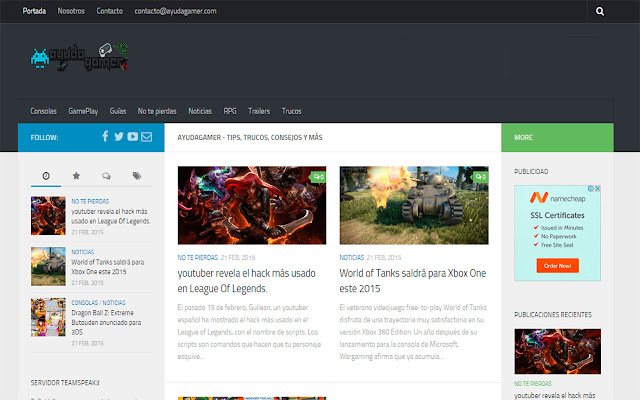The height and width of the screenshot is (400, 640).
Task: Switch to the tags tab
Action: coord(136,176)
